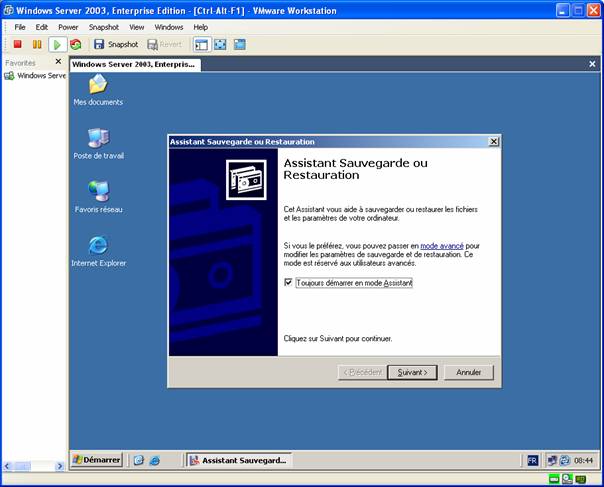604x487 pixels.
Task: Click the Suivant button to continue
Action: click(x=412, y=372)
